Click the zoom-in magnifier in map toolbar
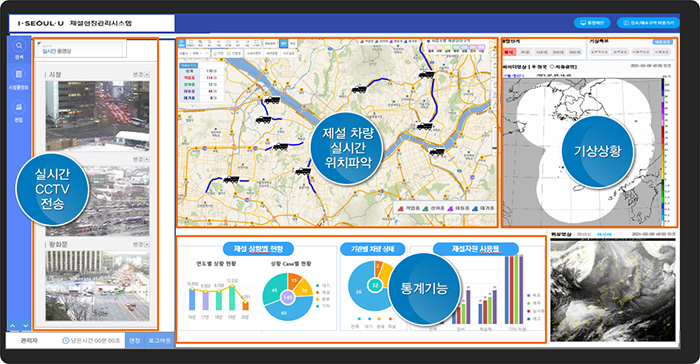The height and width of the screenshot is (364, 700). [200, 43]
